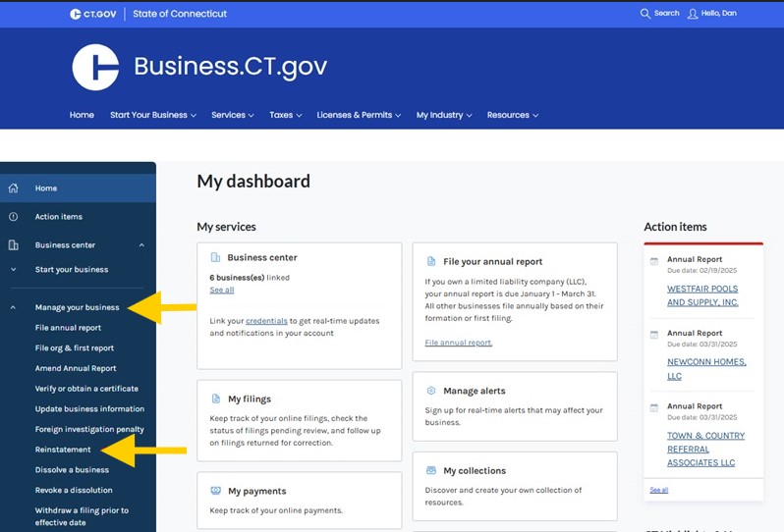784x532 pixels.
Task: Click the My collections icon
Action: coord(431,470)
